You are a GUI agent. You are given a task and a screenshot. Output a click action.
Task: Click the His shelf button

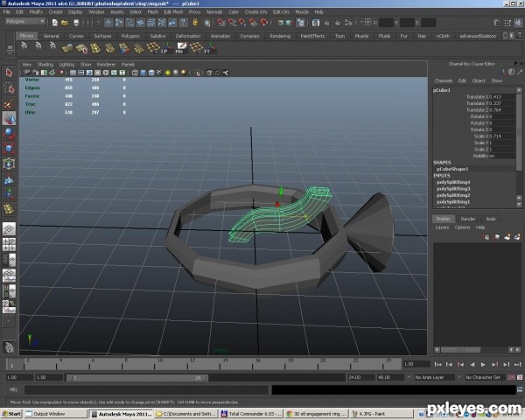pos(181,48)
